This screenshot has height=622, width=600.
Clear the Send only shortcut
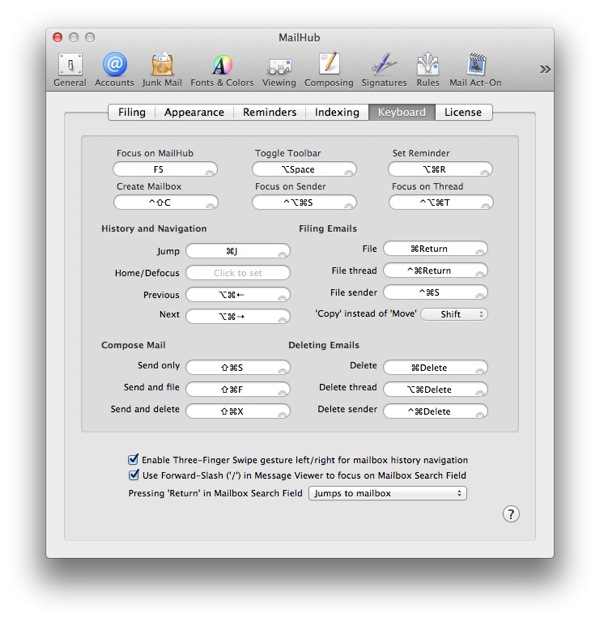click(282, 370)
